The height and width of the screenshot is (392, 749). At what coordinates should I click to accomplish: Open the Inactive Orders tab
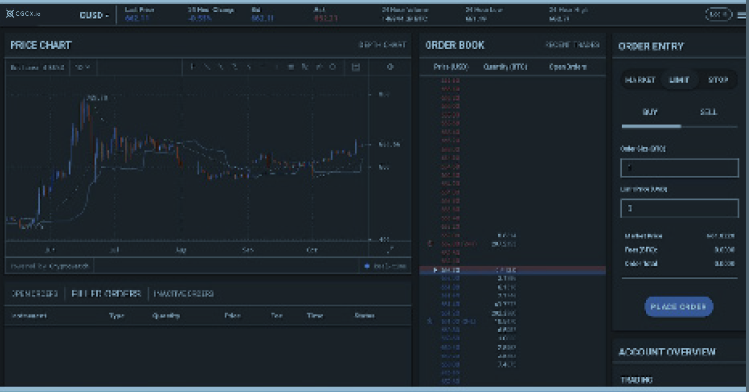183,294
